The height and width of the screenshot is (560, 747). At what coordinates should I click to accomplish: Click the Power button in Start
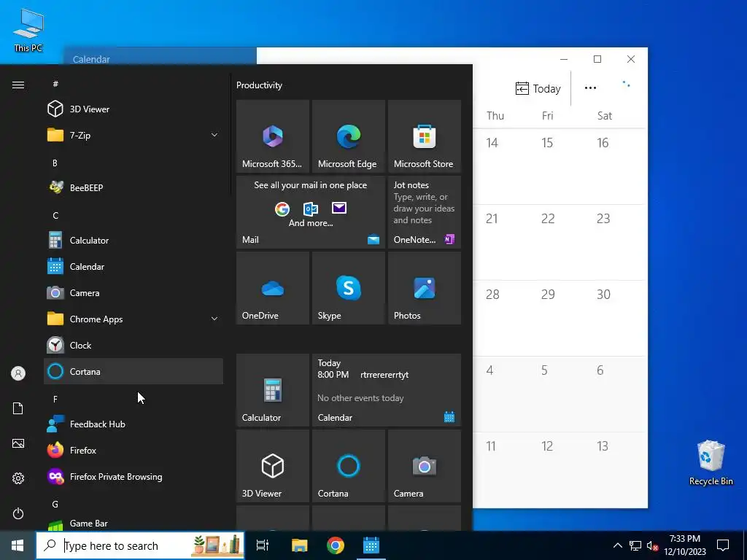pyautogui.click(x=18, y=513)
